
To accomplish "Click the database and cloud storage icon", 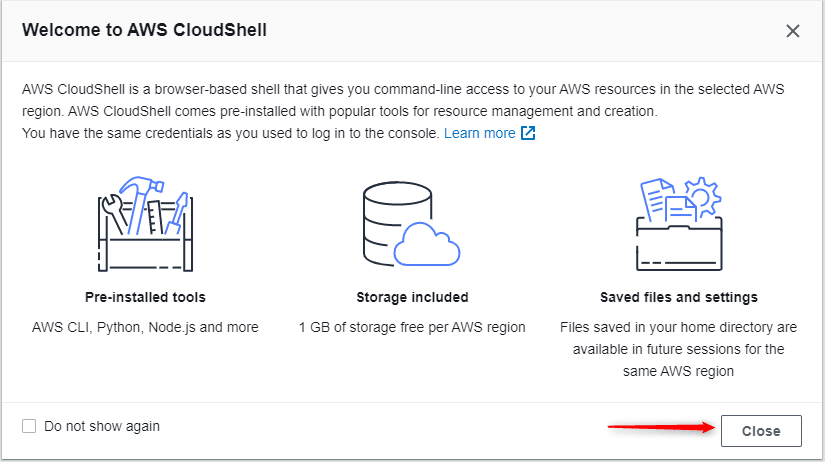I will (411, 224).
